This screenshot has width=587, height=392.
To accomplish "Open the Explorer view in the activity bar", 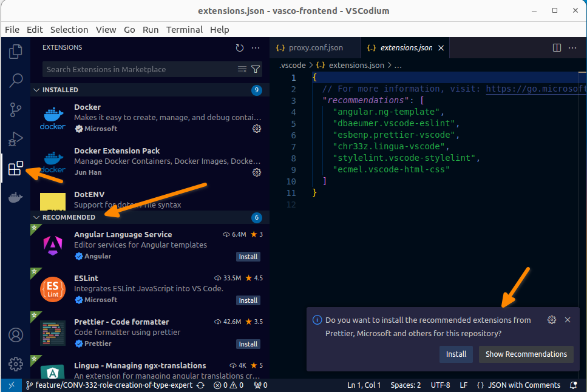I will (x=15, y=52).
